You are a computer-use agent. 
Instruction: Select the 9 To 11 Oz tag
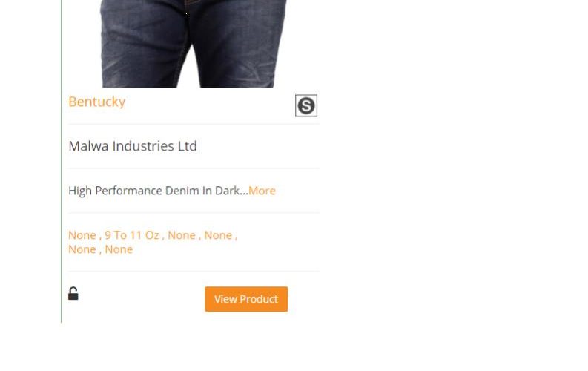(132, 235)
